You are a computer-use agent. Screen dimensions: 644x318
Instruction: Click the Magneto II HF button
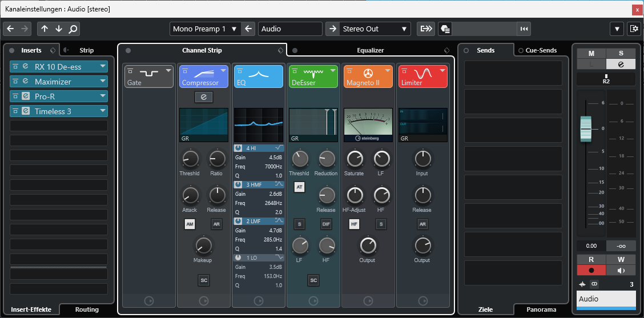click(354, 224)
